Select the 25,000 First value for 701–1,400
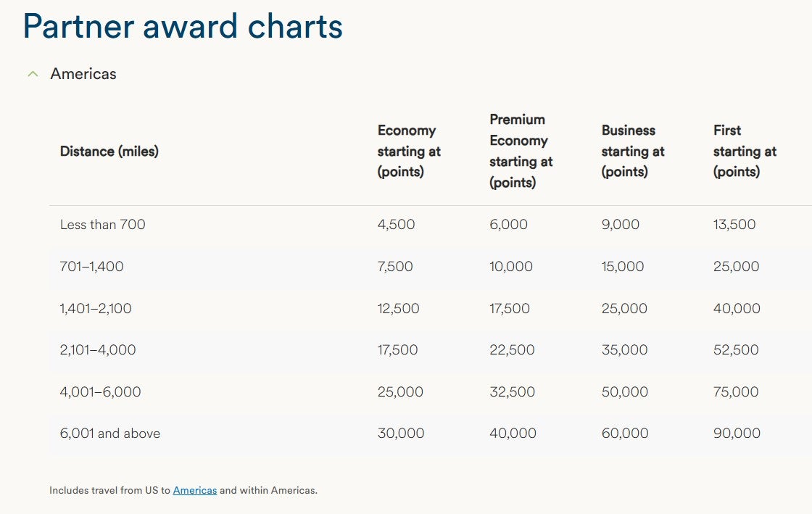812x514 pixels. click(736, 266)
